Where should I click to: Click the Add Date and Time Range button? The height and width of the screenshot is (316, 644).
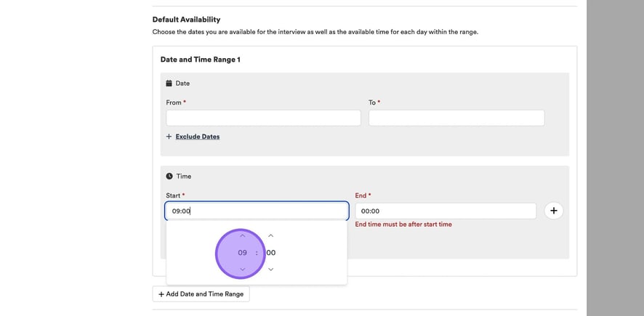click(x=201, y=294)
